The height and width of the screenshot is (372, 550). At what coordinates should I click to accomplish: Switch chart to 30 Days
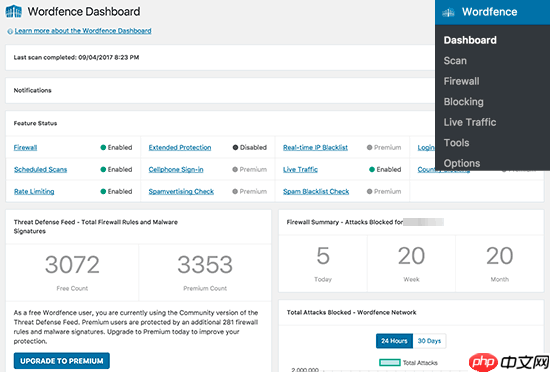click(x=429, y=341)
